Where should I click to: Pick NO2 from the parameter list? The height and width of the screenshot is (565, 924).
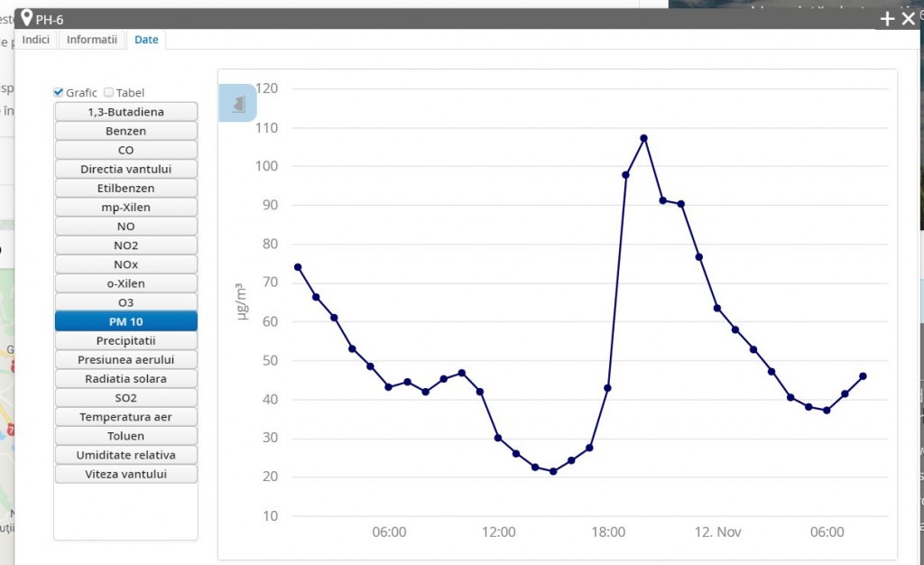[x=125, y=245]
